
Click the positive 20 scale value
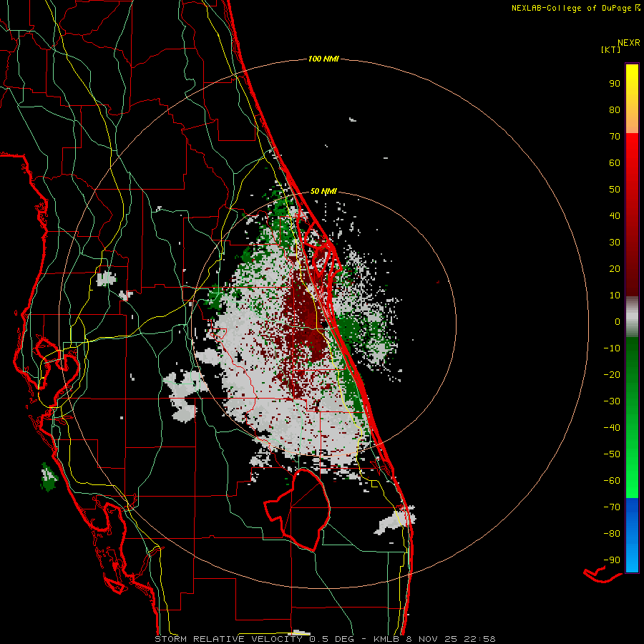(615, 268)
